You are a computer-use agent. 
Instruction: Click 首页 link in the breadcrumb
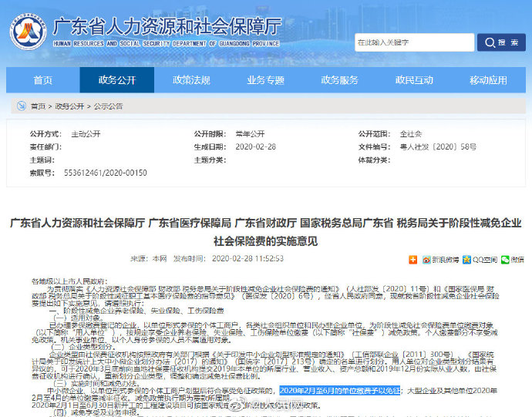[38, 106]
